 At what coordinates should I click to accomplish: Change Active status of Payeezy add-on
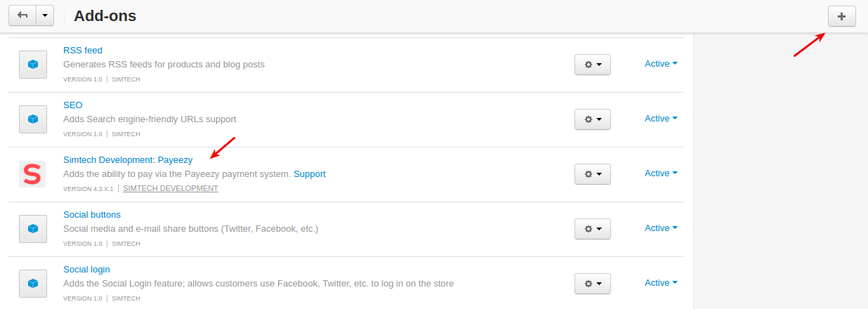[661, 173]
